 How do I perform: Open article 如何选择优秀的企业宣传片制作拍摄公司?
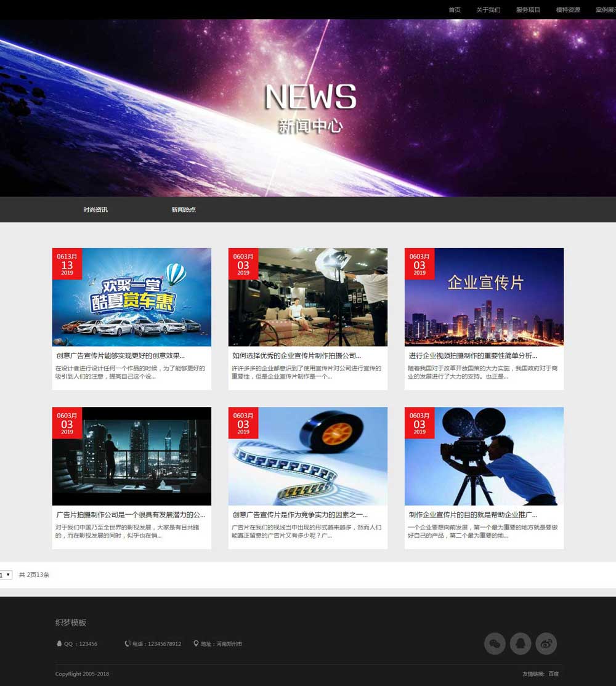coord(296,356)
